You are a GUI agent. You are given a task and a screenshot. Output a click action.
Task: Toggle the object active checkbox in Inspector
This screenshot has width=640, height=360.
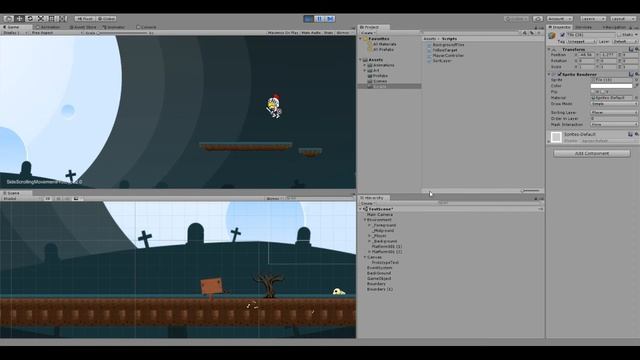click(562, 35)
